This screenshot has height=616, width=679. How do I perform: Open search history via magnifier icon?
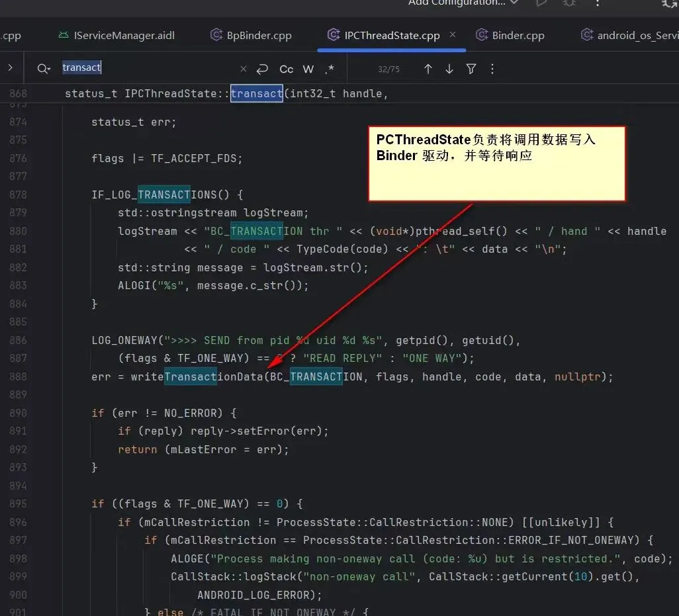pos(43,68)
